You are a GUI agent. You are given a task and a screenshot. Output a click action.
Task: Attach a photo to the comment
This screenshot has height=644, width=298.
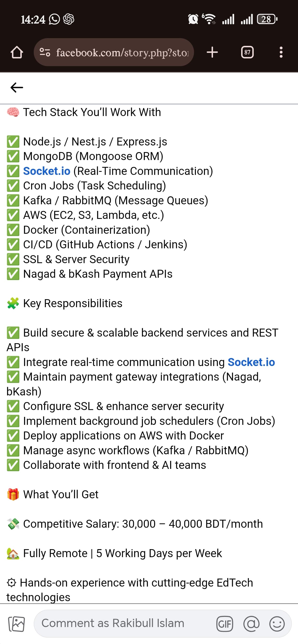[x=17, y=624]
